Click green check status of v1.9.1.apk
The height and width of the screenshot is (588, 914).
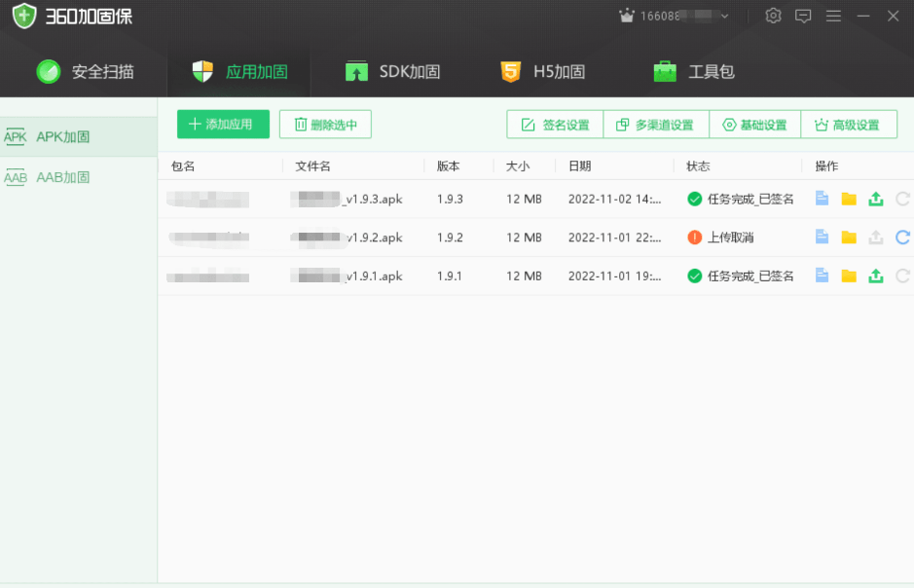(694, 276)
